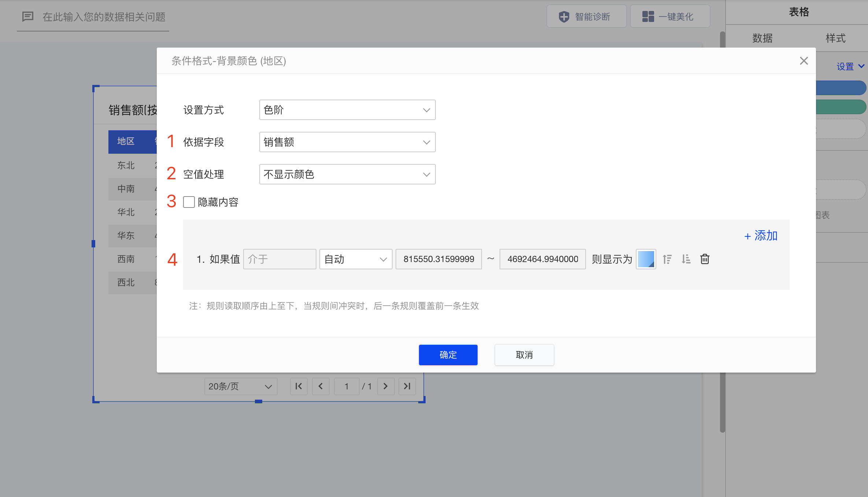868x497 pixels.
Task: Click the 取消 cancel button
Action: click(524, 355)
